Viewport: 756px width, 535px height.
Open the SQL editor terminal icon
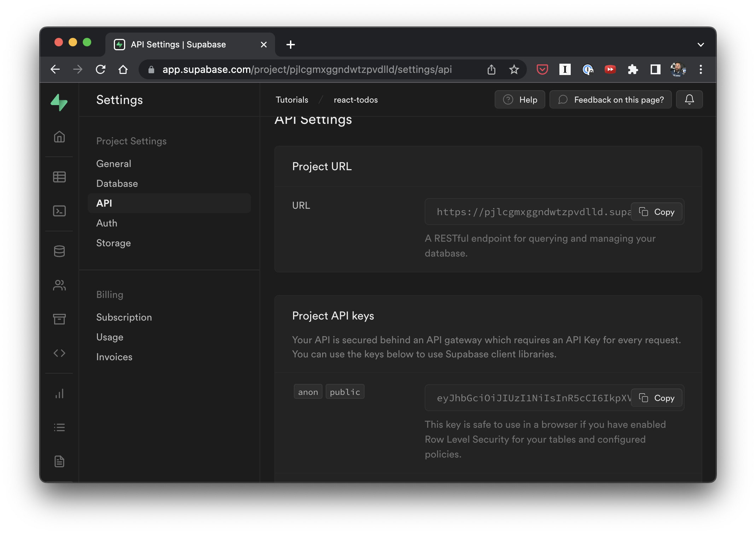coord(59,211)
